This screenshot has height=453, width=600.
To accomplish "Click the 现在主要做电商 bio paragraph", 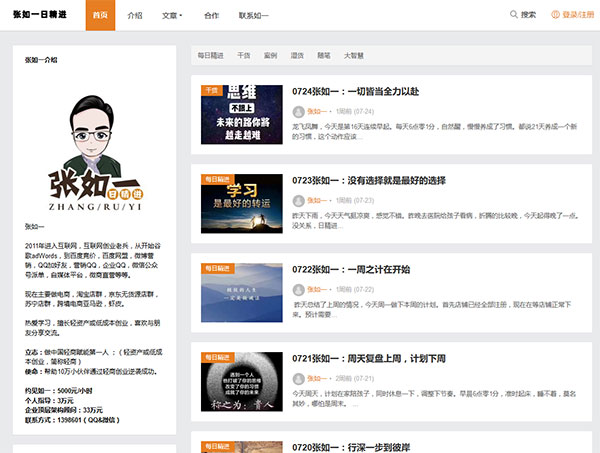I will 92,299.
